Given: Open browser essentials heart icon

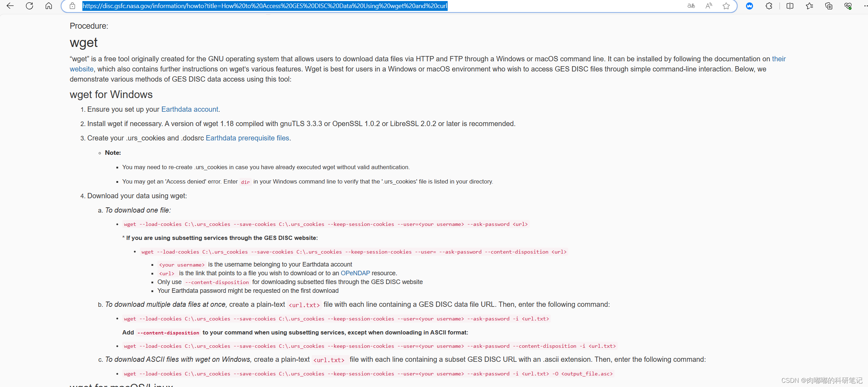Looking at the screenshot, I should [x=848, y=6].
